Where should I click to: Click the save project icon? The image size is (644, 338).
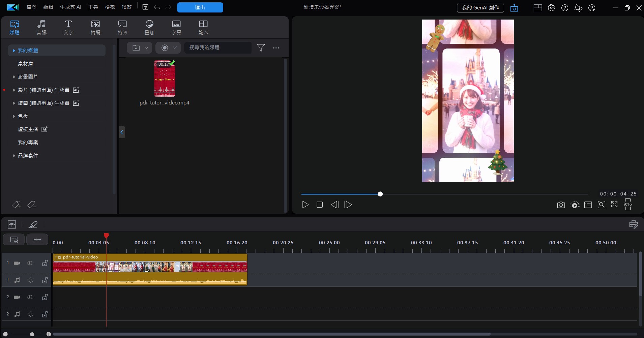point(145,7)
